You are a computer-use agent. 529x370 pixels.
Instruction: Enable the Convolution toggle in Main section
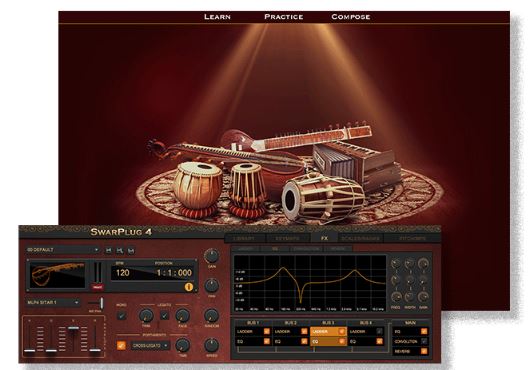tap(424, 341)
